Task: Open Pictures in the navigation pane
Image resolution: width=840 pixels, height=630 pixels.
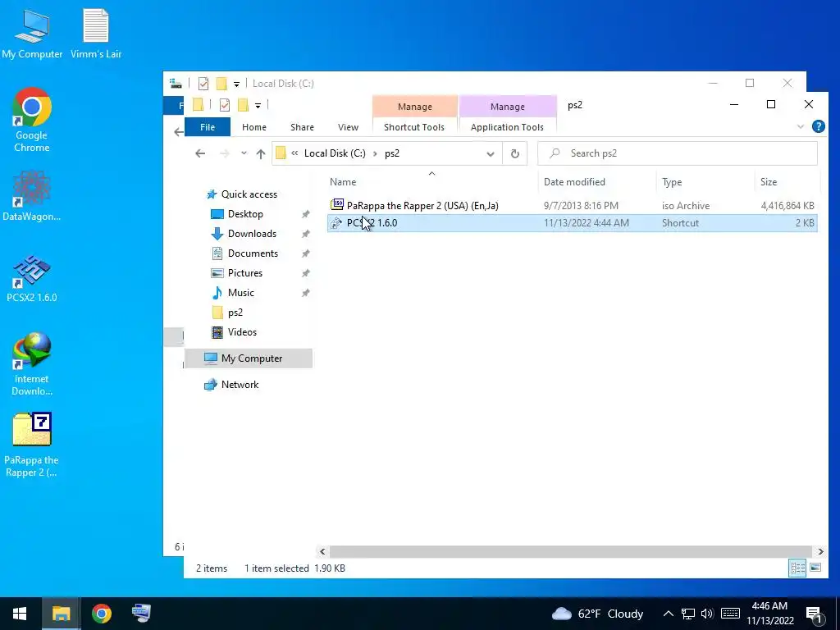Action: pos(244,273)
